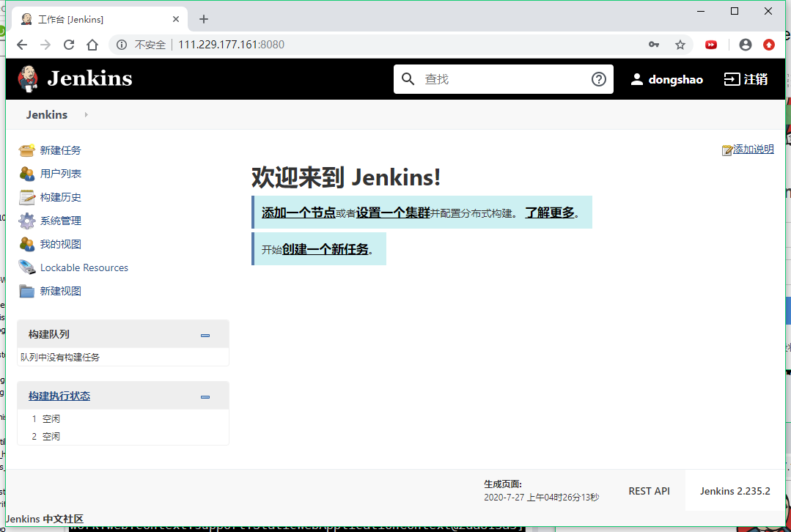Click the search magnifier icon

click(x=408, y=79)
